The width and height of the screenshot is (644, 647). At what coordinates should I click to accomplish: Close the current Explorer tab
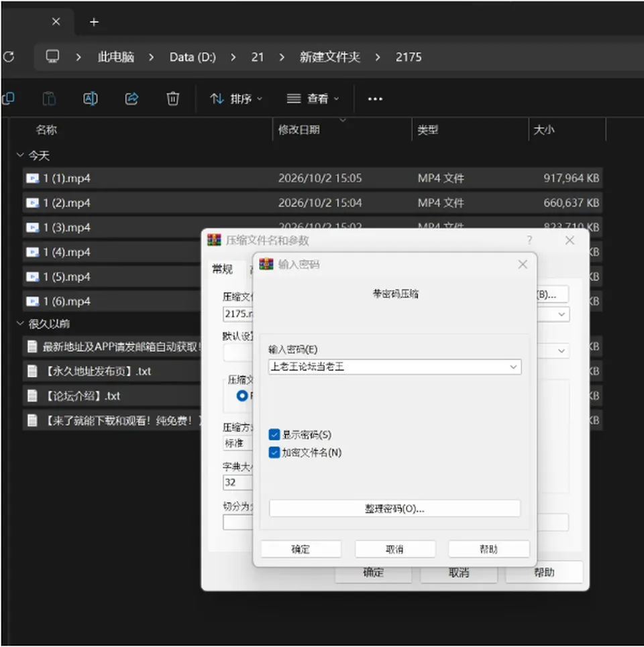tap(56, 21)
